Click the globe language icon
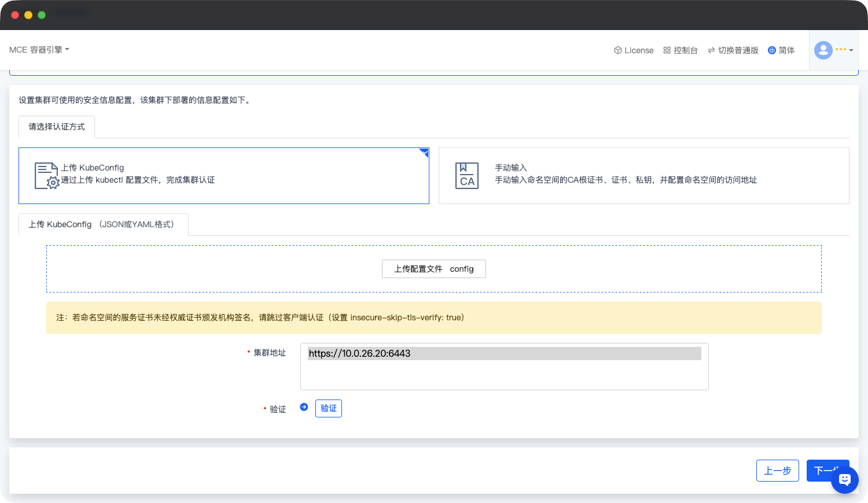868x503 pixels. (x=771, y=50)
